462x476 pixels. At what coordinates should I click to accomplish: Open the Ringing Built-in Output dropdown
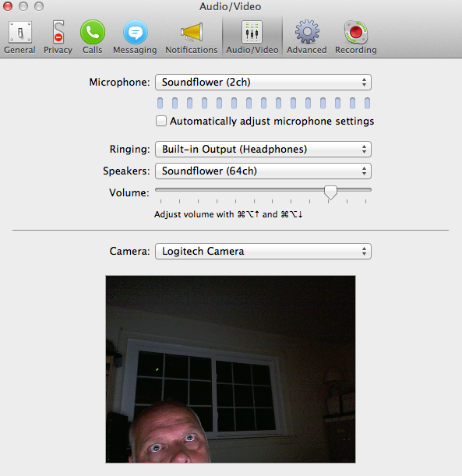pos(263,149)
